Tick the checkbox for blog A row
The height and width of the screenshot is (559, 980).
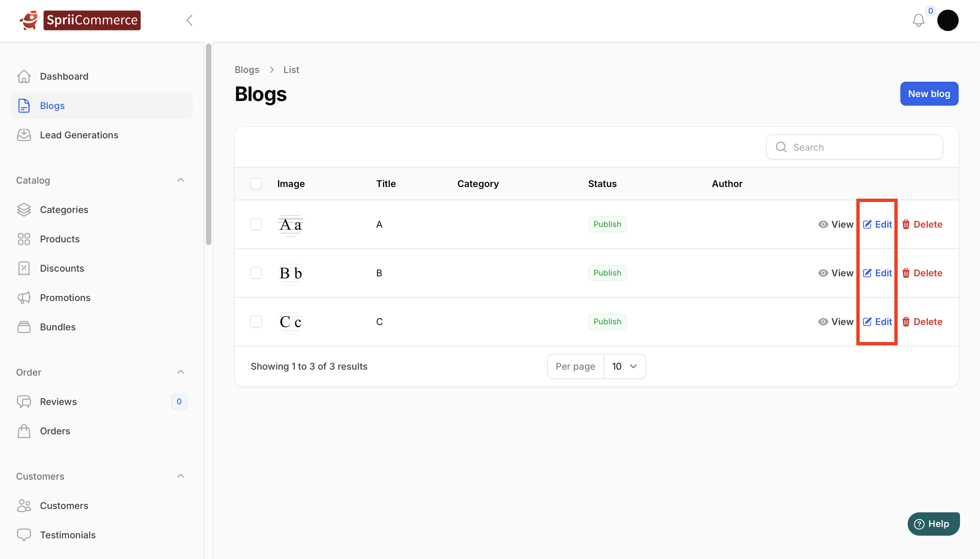click(256, 224)
